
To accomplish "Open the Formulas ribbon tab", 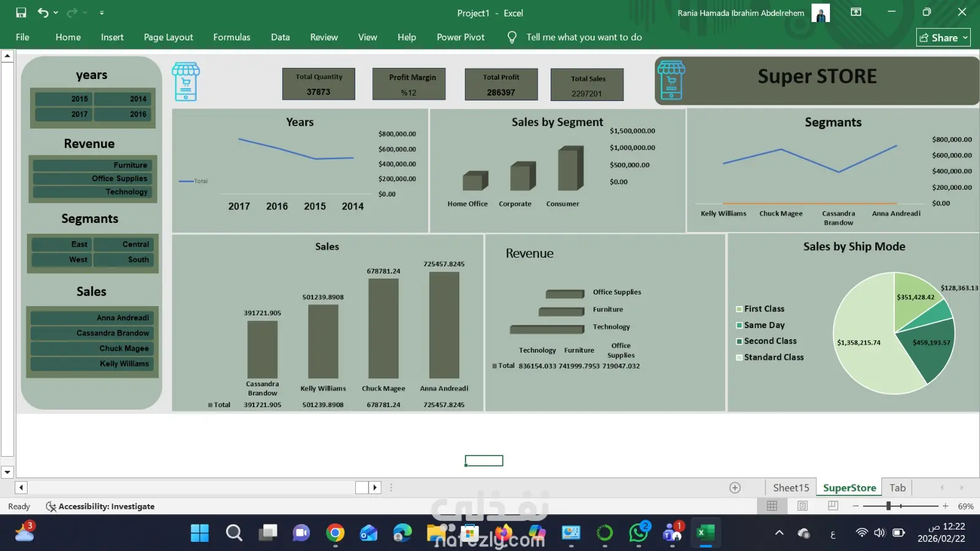I will pyautogui.click(x=232, y=37).
